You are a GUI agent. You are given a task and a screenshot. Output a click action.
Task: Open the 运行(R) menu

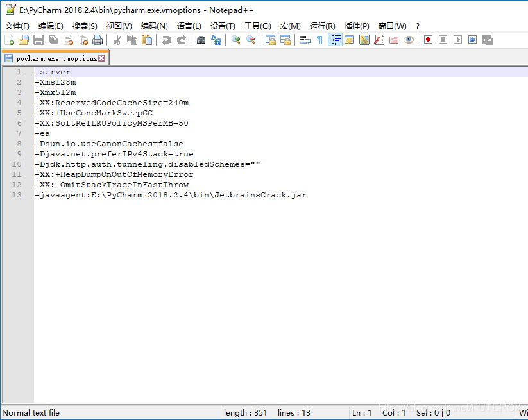[323, 26]
